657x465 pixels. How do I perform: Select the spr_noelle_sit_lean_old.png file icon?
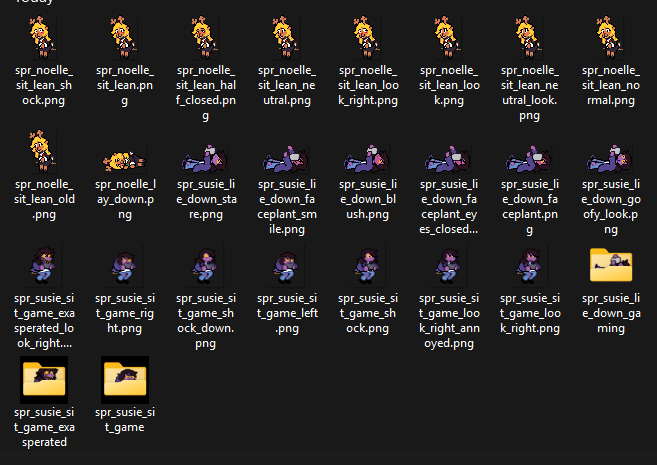[x=44, y=151]
